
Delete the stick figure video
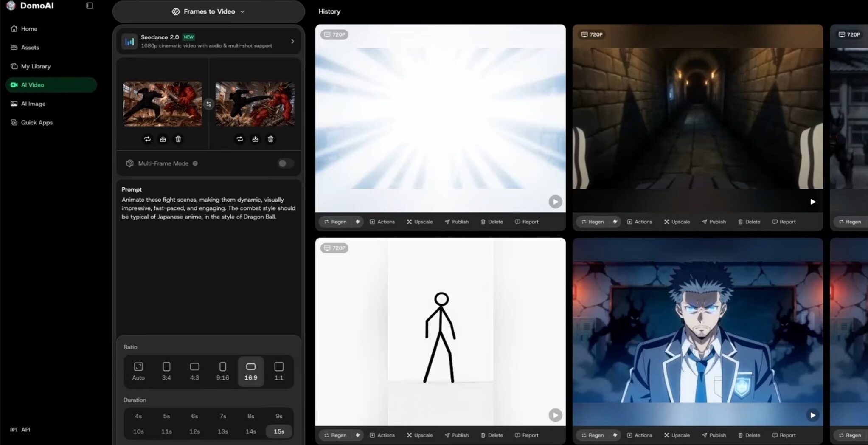pos(492,435)
